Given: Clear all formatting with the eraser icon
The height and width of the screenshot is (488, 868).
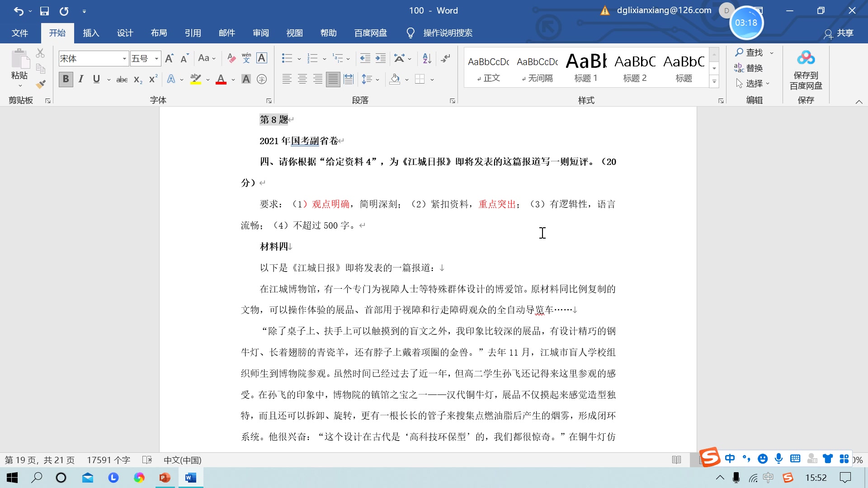Looking at the screenshot, I should click(231, 58).
